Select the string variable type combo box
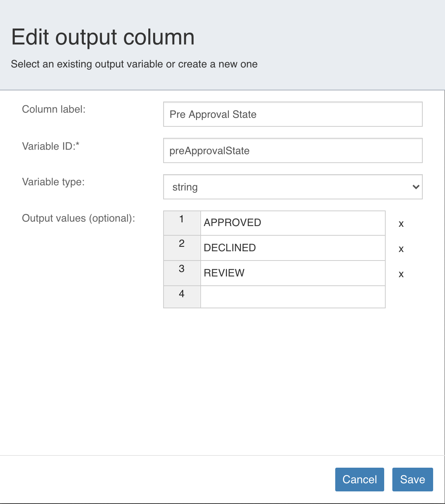 (x=293, y=187)
